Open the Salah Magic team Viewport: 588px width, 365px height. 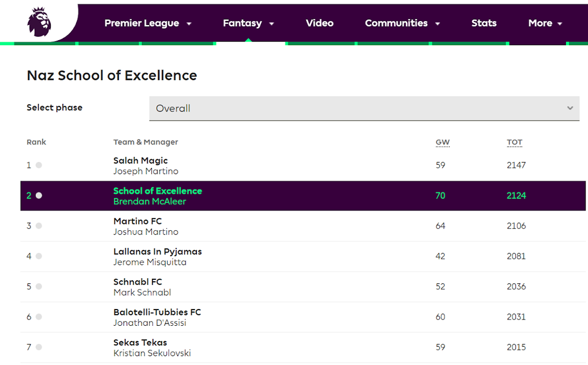point(141,161)
